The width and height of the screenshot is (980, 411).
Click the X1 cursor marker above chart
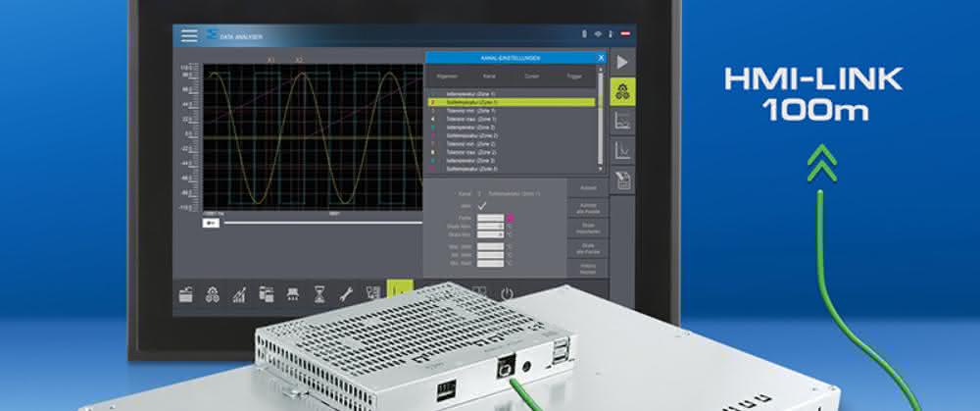click(x=270, y=60)
